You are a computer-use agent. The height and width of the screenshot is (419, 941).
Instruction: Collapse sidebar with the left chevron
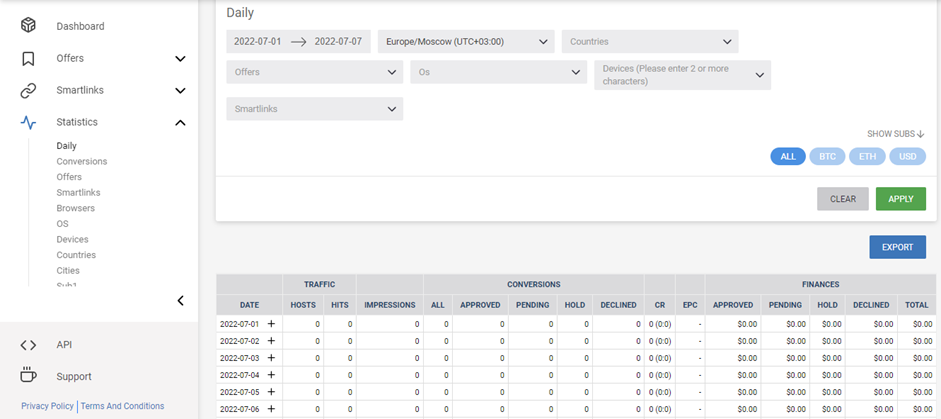tap(180, 300)
